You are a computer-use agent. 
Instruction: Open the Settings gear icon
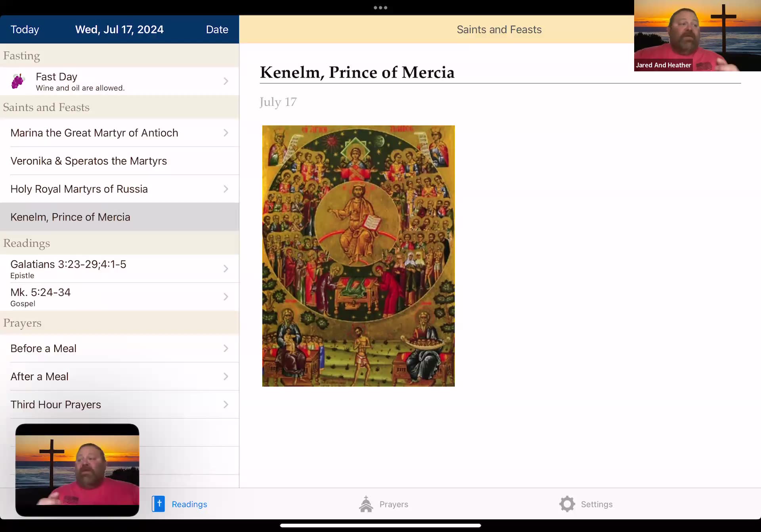coord(567,504)
